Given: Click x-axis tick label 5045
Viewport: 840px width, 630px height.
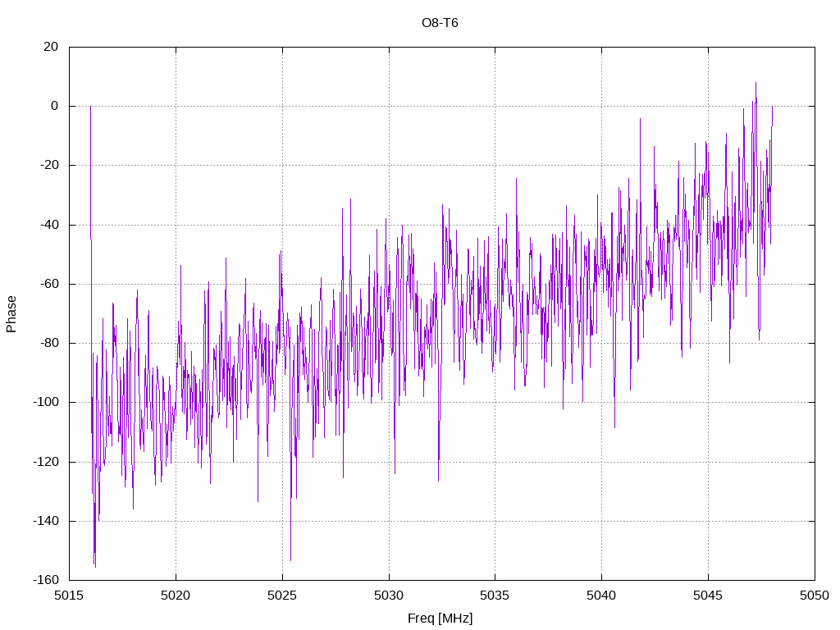Looking at the screenshot, I should coord(708,596).
